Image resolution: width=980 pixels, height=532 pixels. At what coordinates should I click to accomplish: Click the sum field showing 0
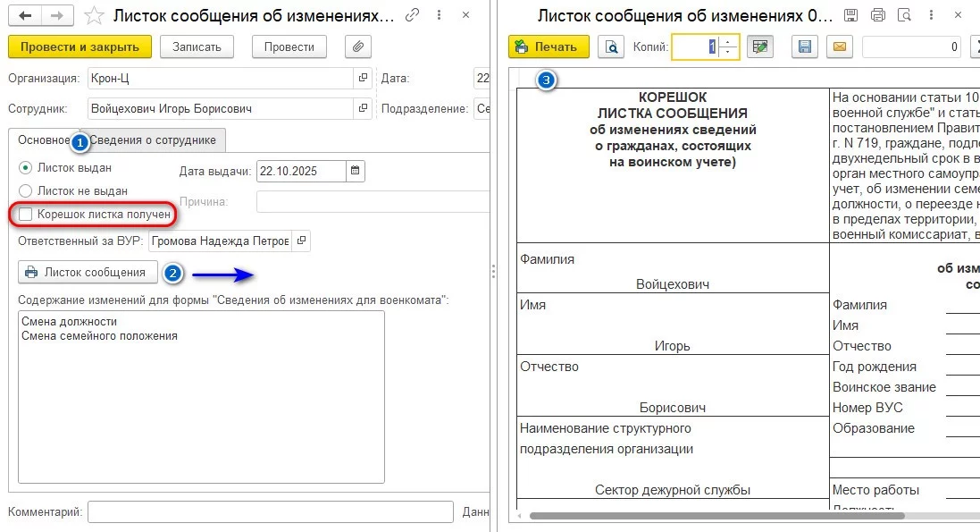912,46
